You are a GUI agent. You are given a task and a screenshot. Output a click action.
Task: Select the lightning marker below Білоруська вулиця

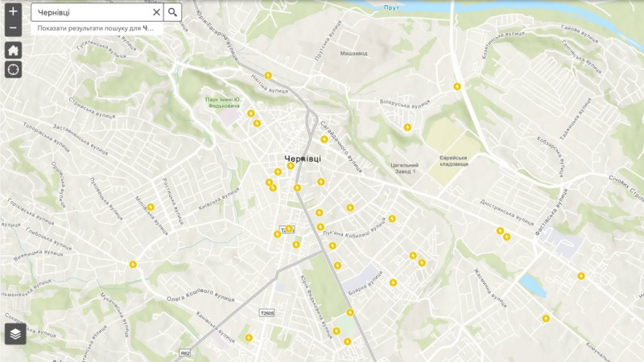408,126
